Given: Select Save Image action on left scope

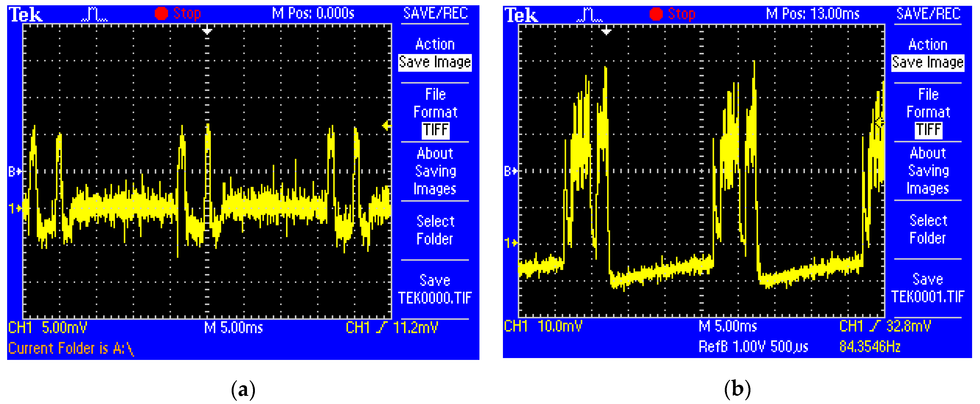Looking at the screenshot, I should pyautogui.click(x=435, y=62).
